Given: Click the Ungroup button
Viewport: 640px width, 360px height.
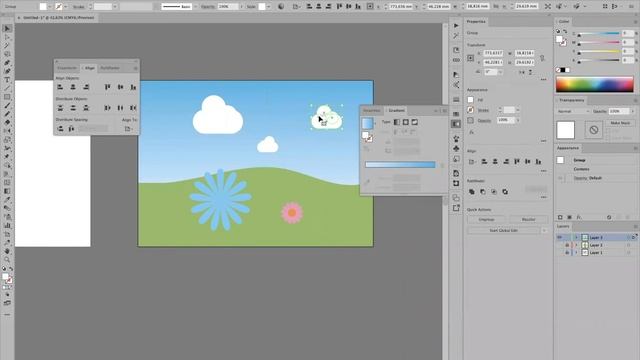Looking at the screenshot, I should (486, 219).
